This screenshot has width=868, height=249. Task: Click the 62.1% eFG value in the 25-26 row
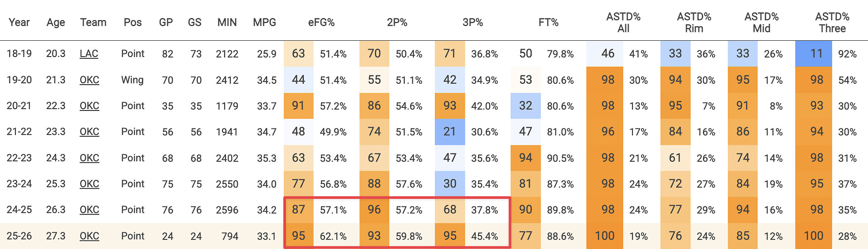333,236
